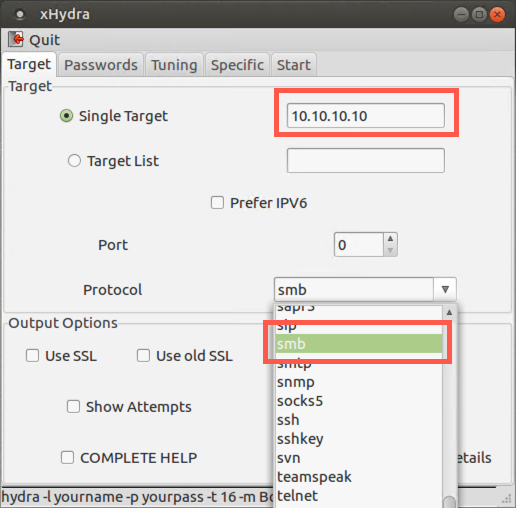Choose snmp in the protocol list
The width and height of the screenshot is (516, 508).
[359, 382]
